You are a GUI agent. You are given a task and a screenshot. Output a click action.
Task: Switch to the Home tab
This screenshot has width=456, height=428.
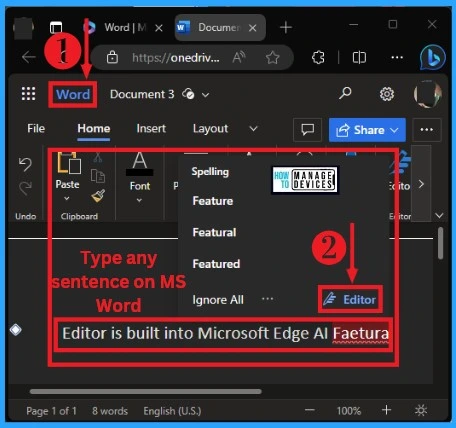(94, 128)
